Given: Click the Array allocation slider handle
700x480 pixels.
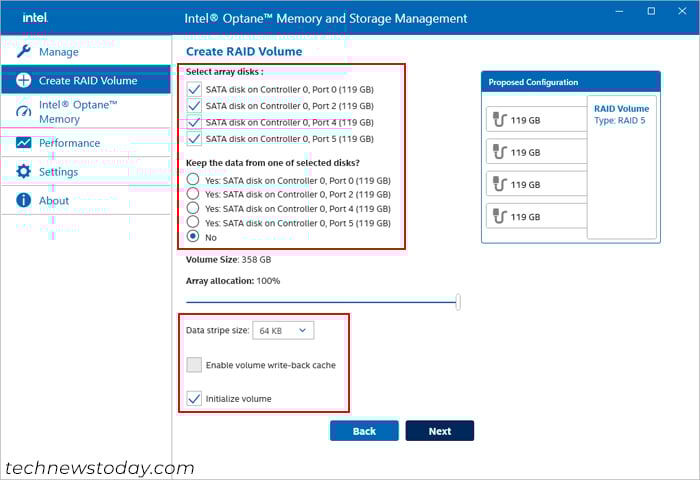Looking at the screenshot, I should [x=458, y=302].
